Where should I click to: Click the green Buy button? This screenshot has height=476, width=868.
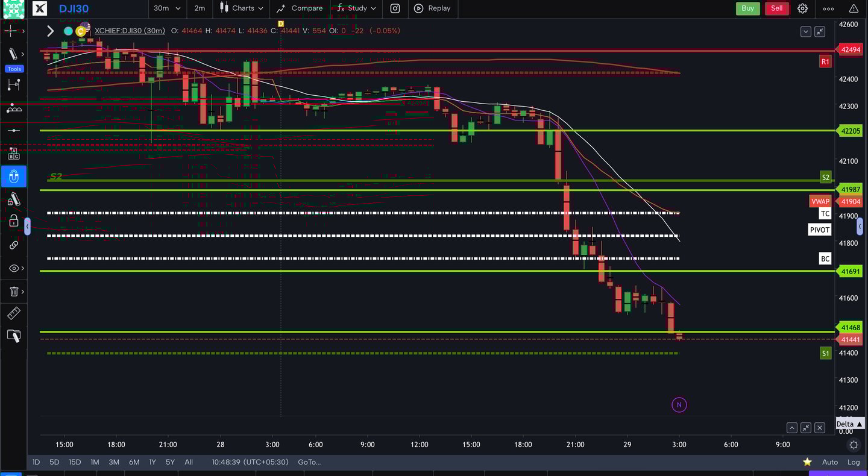pyautogui.click(x=747, y=8)
